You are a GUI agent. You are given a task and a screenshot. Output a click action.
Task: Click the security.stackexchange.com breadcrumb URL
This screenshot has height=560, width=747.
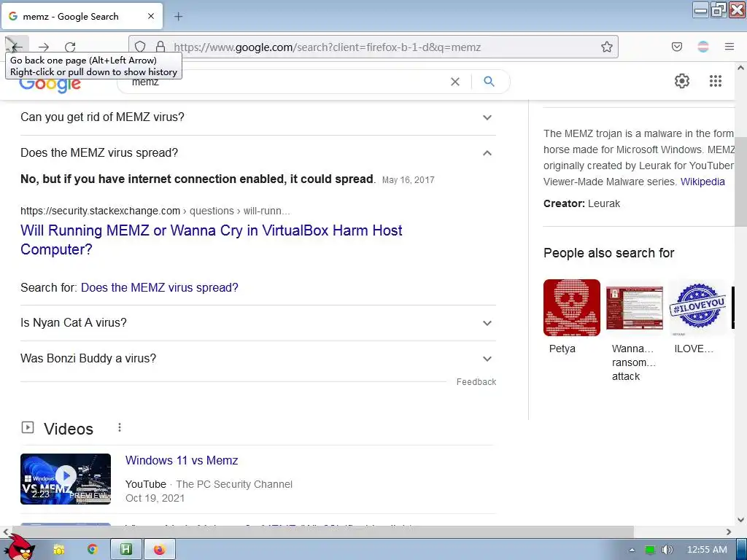[155, 211]
